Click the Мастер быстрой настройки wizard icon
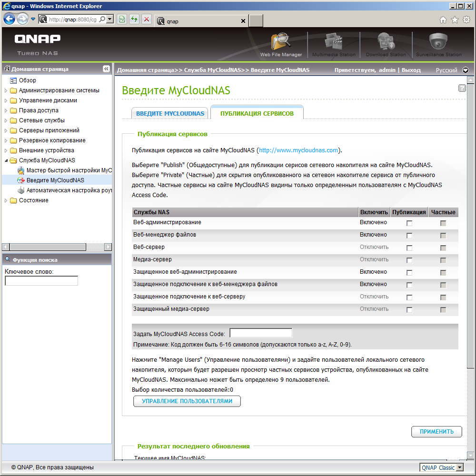The height and width of the screenshot is (476, 476). tap(20, 170)
